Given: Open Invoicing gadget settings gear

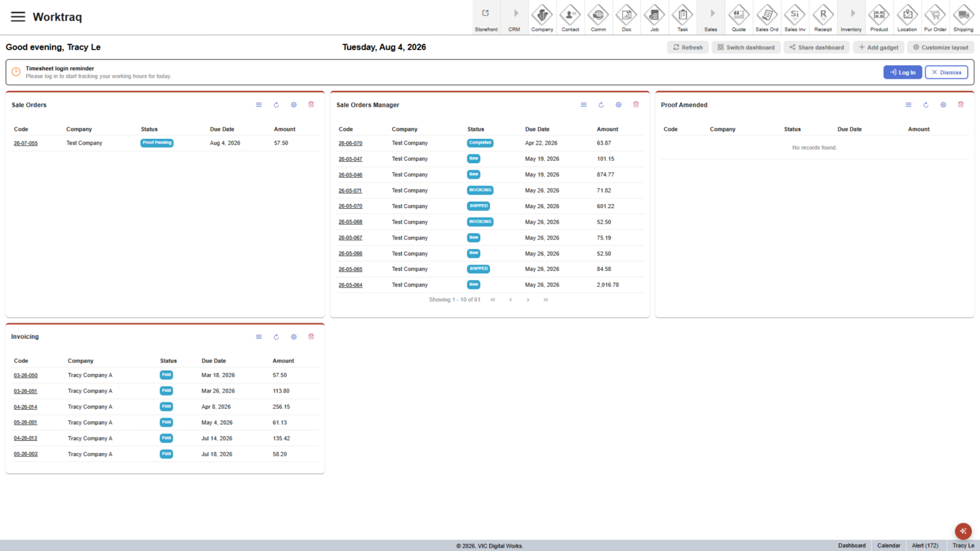Looking at the screenshot, I should tap(294, 337).
